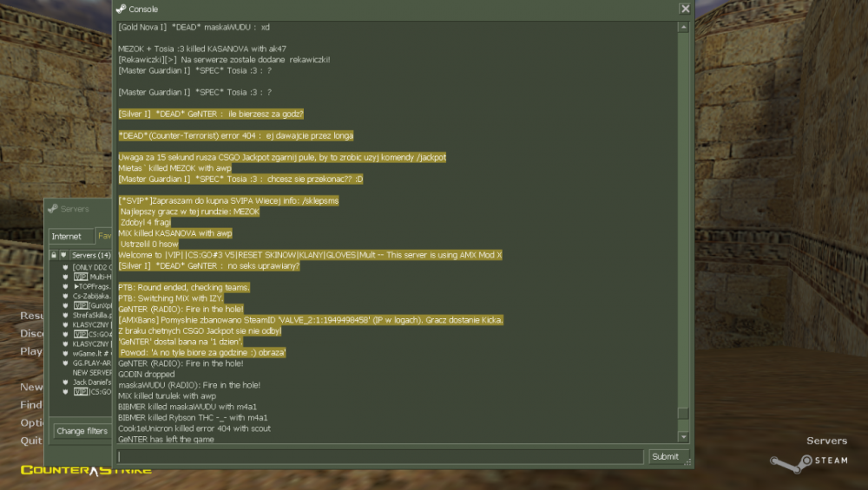
Task: Switch to the Internet tab
Action: 67,236
